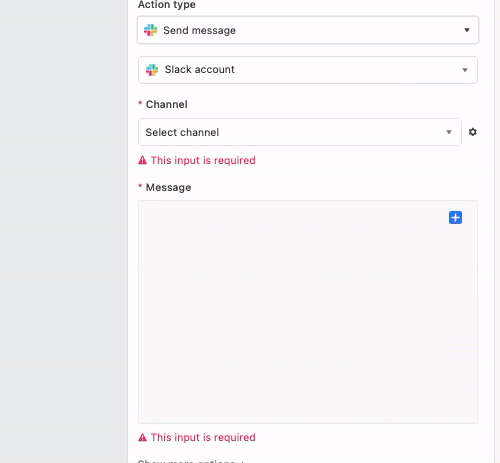The width and height of the screenshot is (500, 463).
Task: Click the Message error text This input is required
Action: coord(203,437)
